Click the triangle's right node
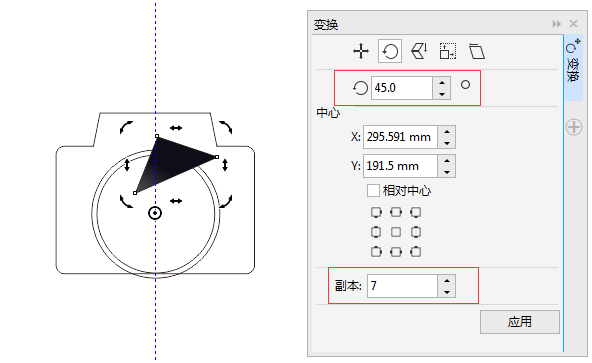Image resolution: width=592 pixels, height=363 pixels. click(x=217, y=157)
